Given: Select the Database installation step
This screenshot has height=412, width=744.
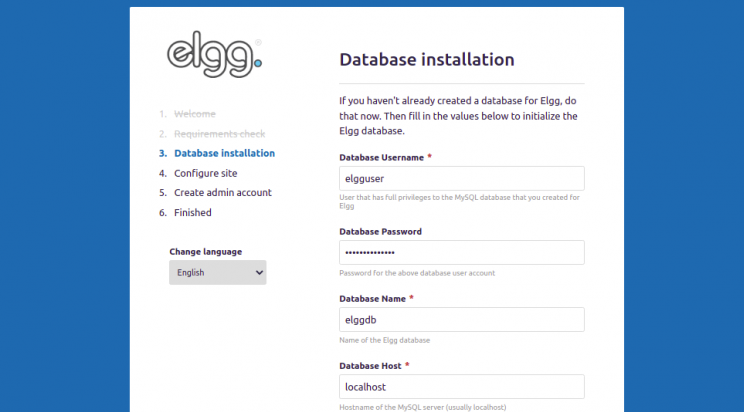Looking at the screenshot, I should pos(224,153).
